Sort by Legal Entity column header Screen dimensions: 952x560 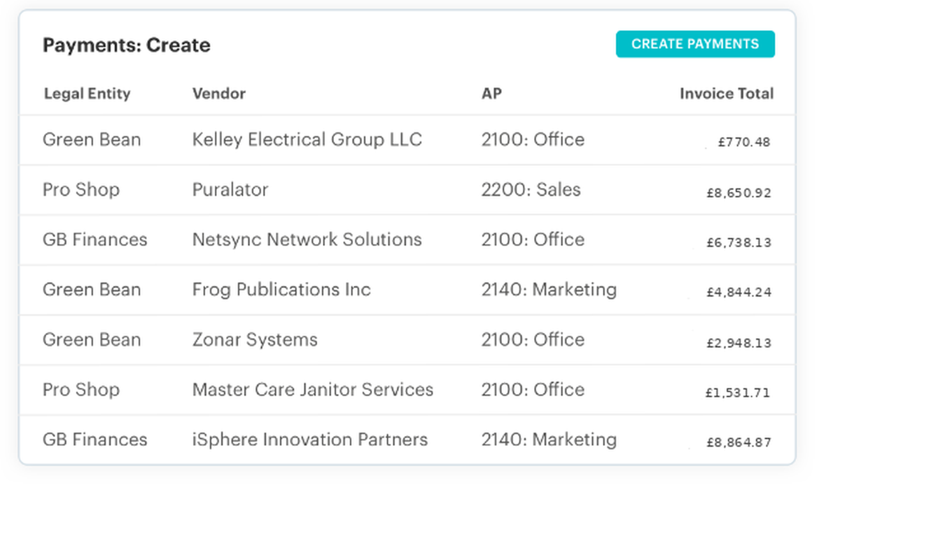(87, 94)
